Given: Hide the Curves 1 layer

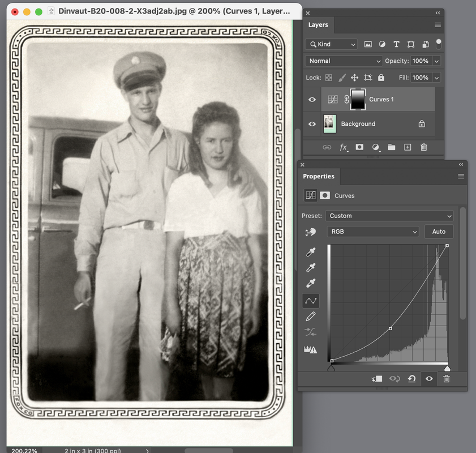Looking at the screenshot, I should pyautogui.click(x=312, y=100).
